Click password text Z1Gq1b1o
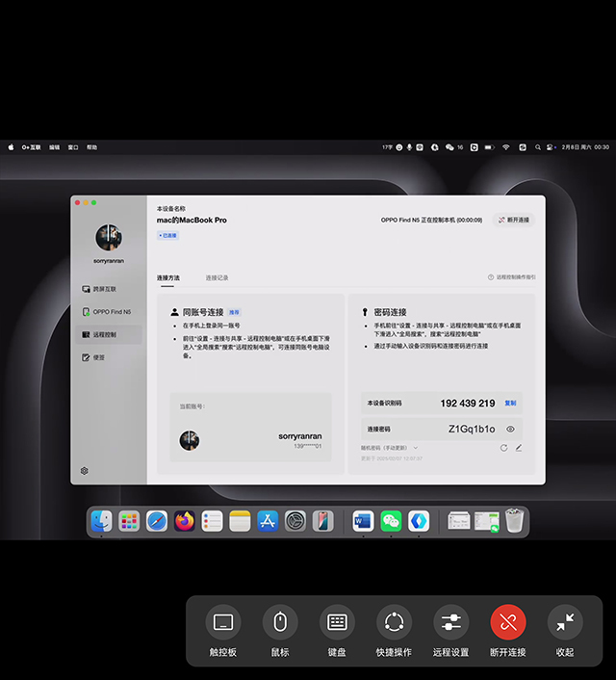 point(472,429)
